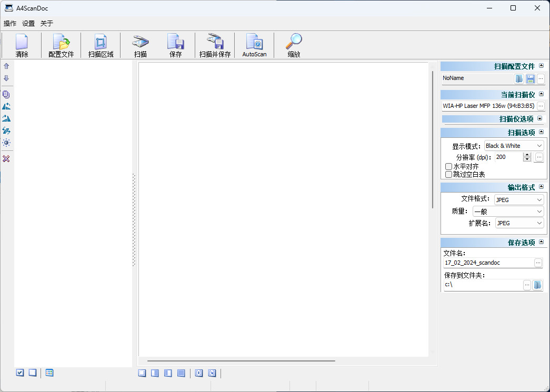The image size is (550, 392).
Task: Collapse the 输出格式 section
Action: [541, 187]
